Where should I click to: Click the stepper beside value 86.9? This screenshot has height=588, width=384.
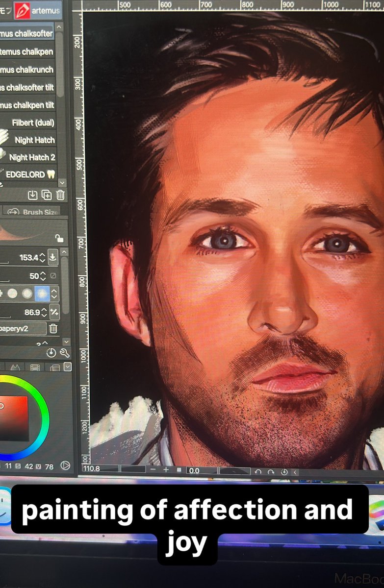[x=44, y=312]
